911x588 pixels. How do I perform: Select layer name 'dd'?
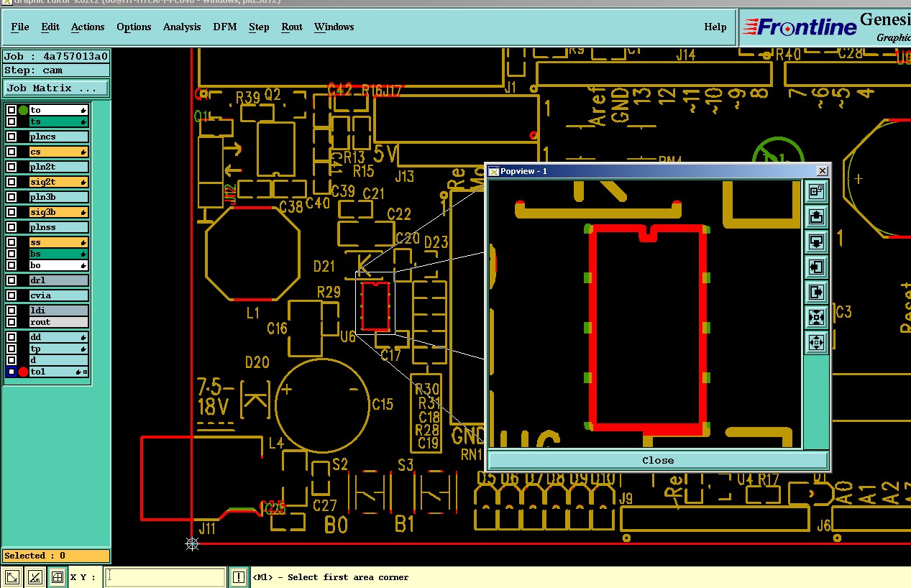pyautogui.click(x=58, y=337)
